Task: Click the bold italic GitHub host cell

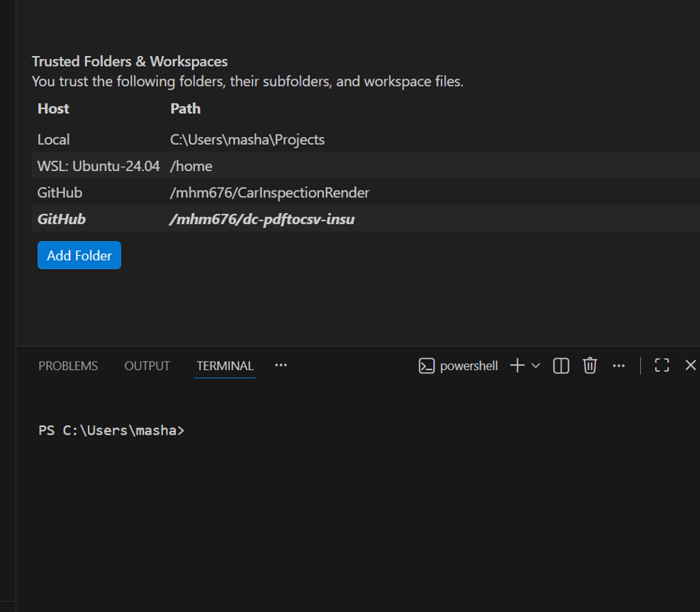Action: 61,219
